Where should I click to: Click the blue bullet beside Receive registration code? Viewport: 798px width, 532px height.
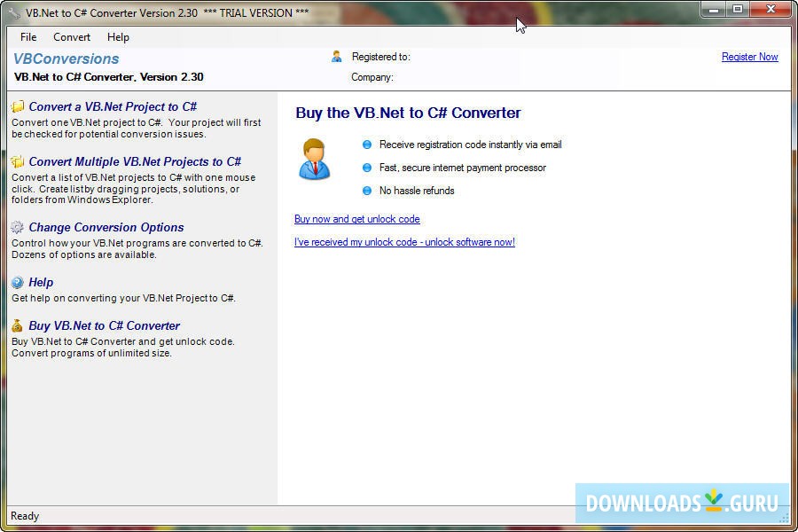[x=367, y=145]
